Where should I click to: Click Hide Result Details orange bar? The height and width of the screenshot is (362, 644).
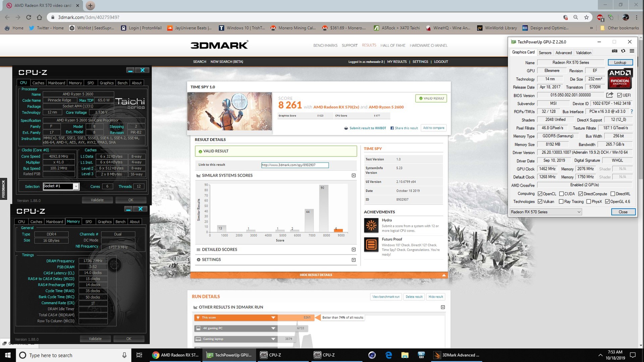tap(319, 275)
